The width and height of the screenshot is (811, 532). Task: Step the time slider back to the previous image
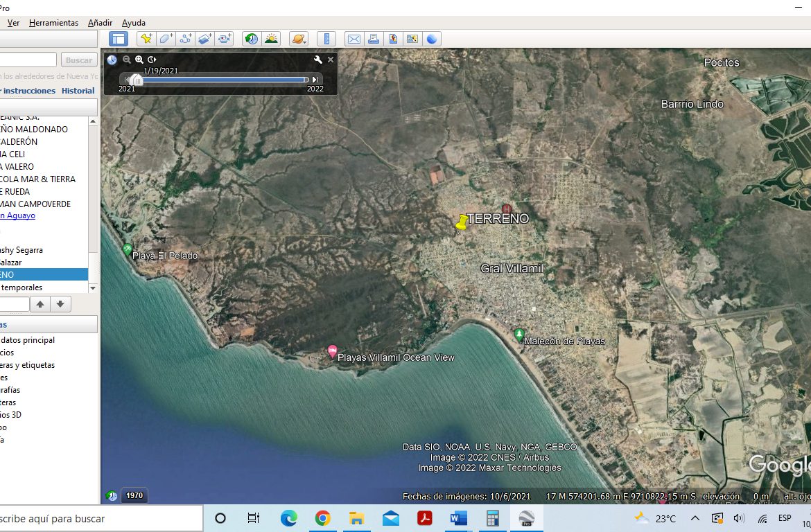(128, 80)
